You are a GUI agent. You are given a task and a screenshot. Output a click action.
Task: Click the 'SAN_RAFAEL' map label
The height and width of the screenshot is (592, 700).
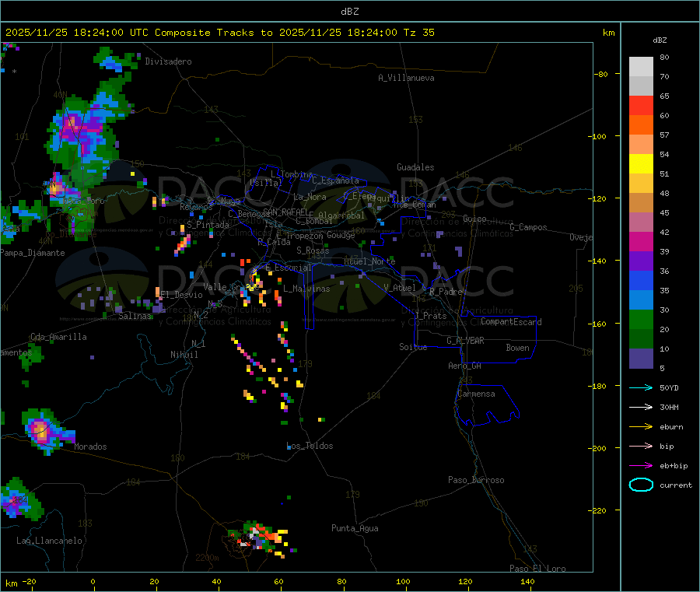tap(285, 212)
